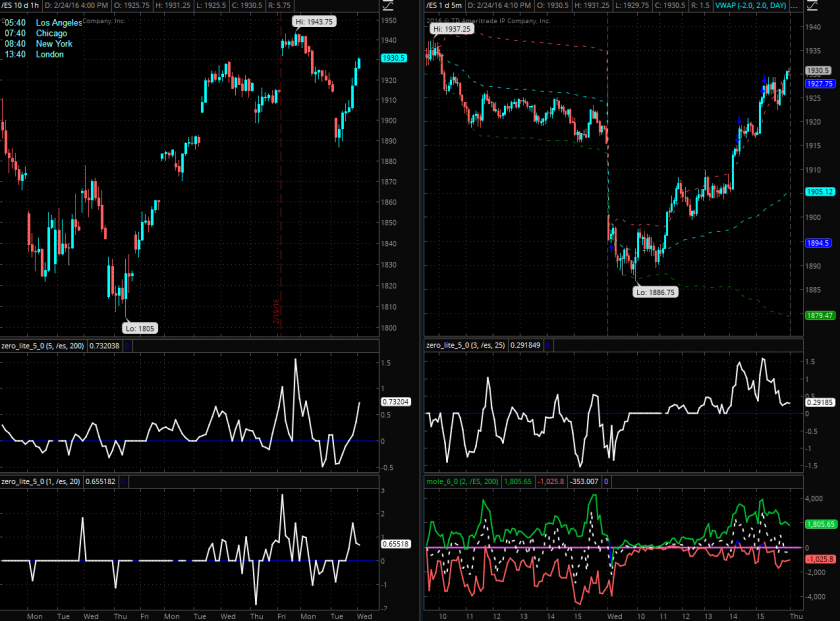
Task: Click the cyan 1905.12 VWAP axis label
Action: coord(820,192)
